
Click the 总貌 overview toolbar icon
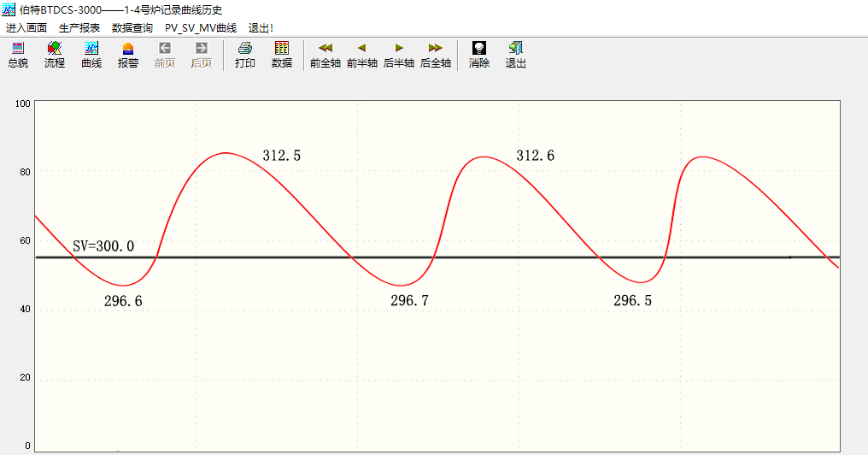point(18,55)
